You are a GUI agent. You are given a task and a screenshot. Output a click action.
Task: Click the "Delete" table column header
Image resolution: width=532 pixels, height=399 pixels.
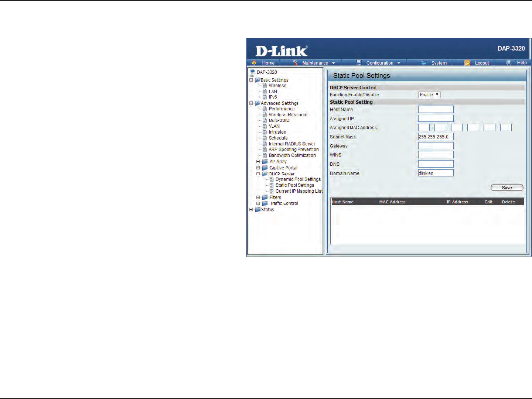click(508, 202)
